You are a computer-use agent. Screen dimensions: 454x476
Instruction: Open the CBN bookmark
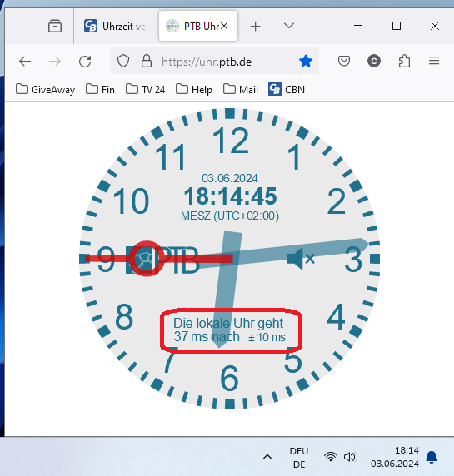(x=287, y=90)
